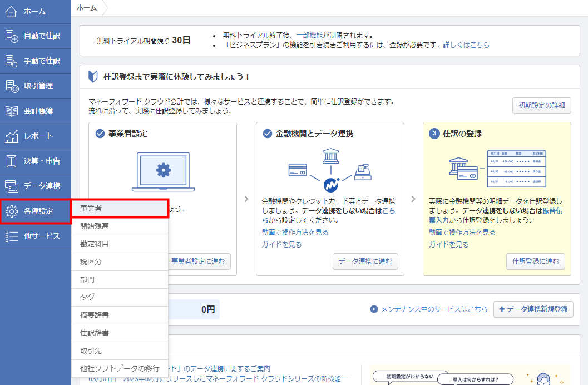Select 勘定科目 in settings submenu

[120, 244]
